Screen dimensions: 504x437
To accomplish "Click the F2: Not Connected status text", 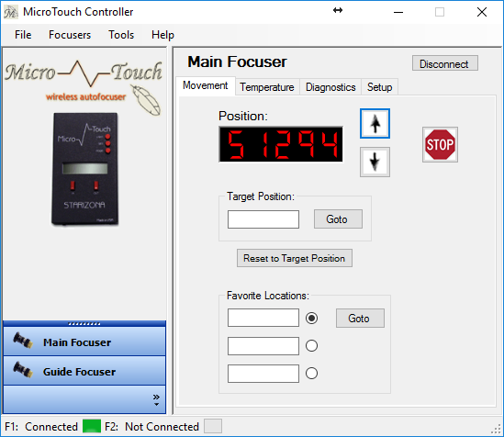I will point(151,426).
